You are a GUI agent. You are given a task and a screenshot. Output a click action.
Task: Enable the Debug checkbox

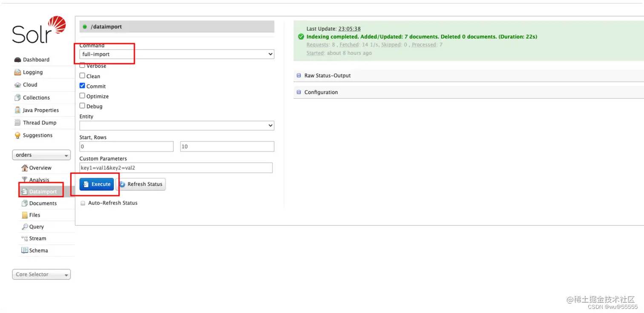coord(82,106)
